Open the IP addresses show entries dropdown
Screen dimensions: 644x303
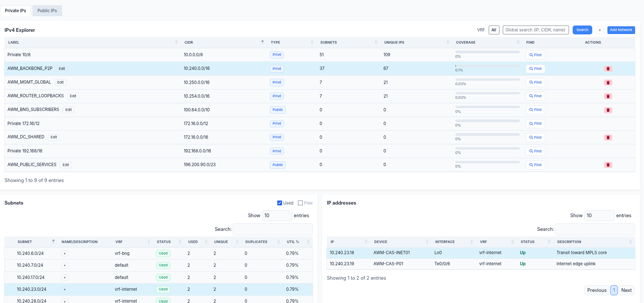point(599,216)
